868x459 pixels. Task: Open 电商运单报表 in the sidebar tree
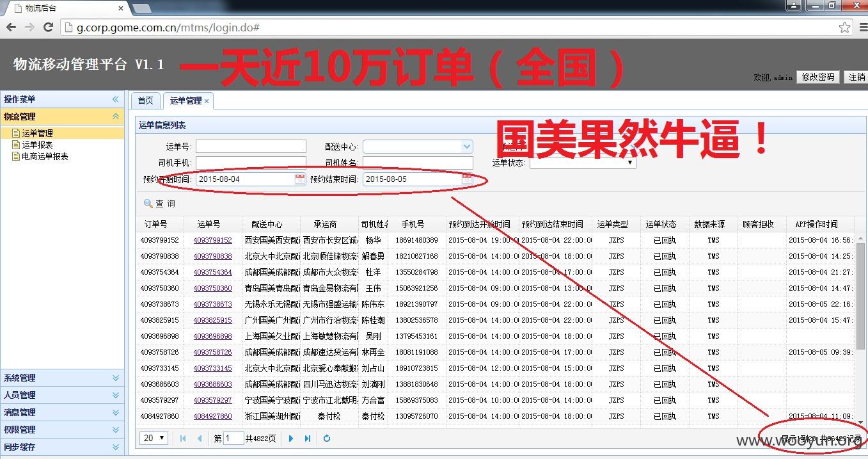(x=45, y=156)
